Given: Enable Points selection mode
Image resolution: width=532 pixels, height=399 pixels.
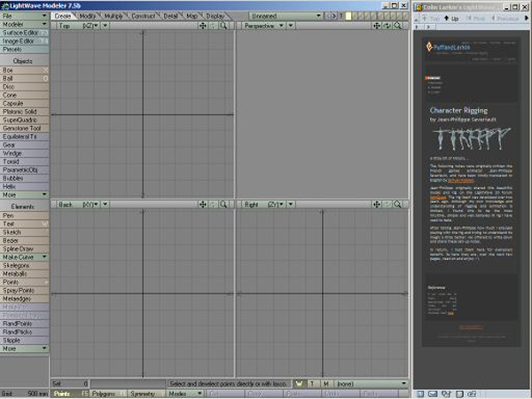Looking at the screenshot, I should click(x=69, y=394).
